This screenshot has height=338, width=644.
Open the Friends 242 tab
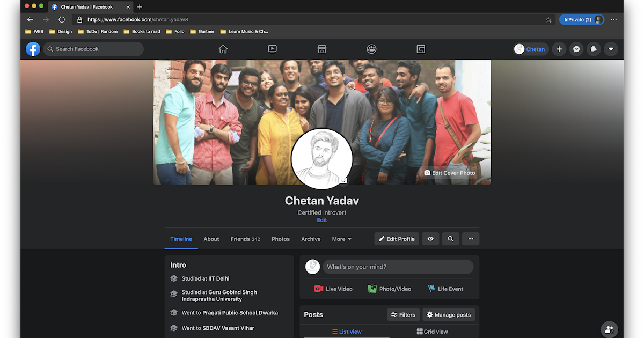click(x=245, y=239)
